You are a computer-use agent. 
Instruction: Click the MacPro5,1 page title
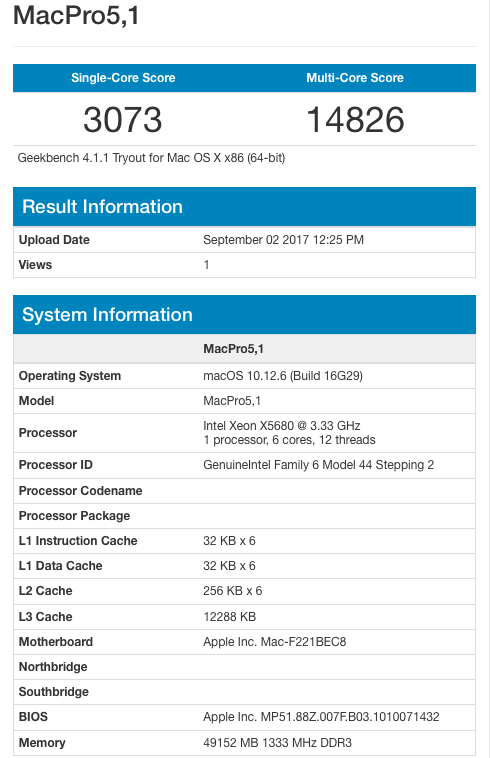76,15
